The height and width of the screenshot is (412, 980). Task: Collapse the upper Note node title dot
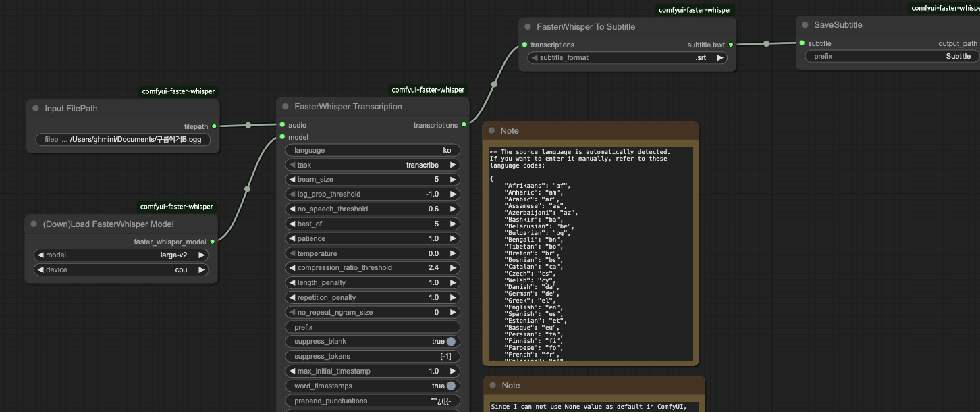click(491, 131)
